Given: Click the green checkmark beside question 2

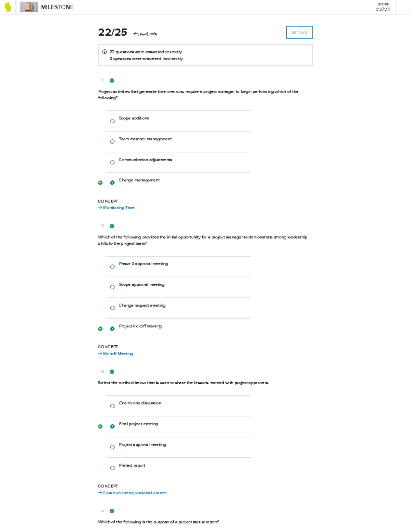Looking at the screenshot, I should (112, 226).
